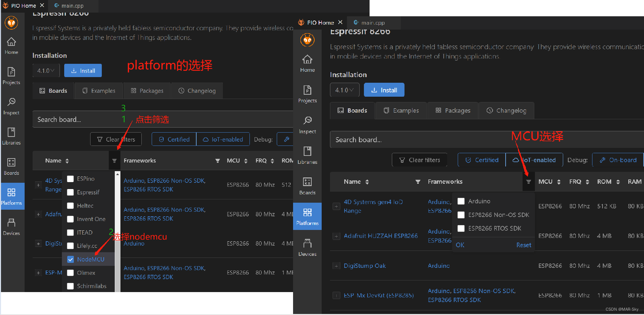Close PIO Home tab in right window
Image resolution: width=644 pixels, height=315 pixels.
point(340,22)
